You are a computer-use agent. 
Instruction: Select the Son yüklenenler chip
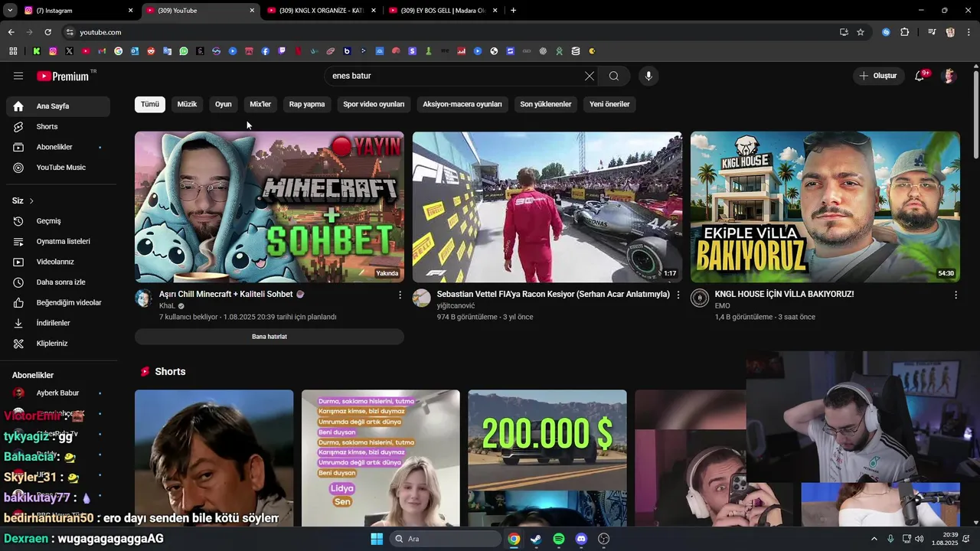(x=546, y=104)
